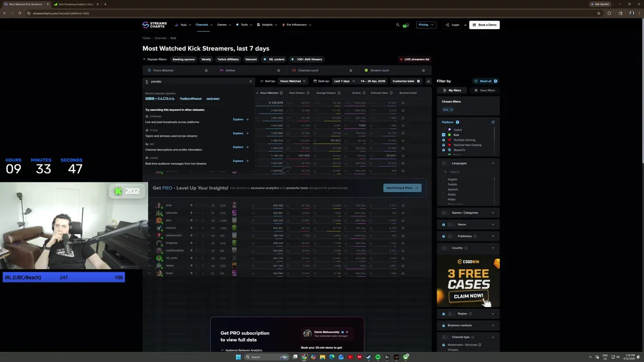Expand the Publishers filter section
The image size is (644, 362).
point(493,236)
